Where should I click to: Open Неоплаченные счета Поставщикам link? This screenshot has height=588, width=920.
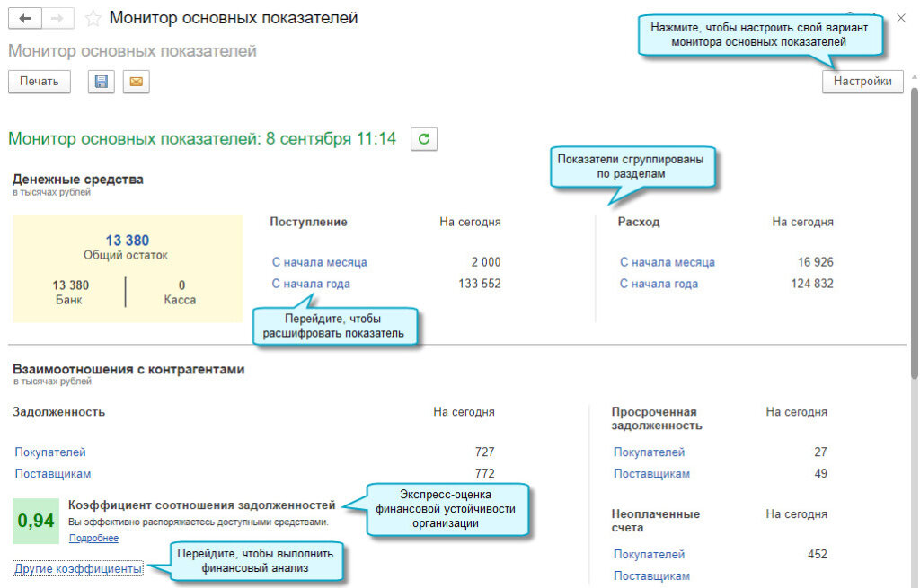click(x=652, y=575)
